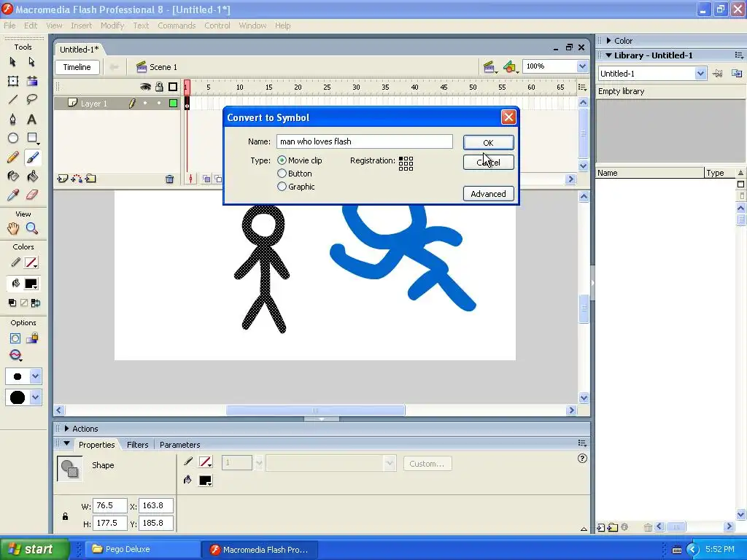
Task: Click the Edit Symbols icon
Action: pyautogui.click(x=510, y=67)
